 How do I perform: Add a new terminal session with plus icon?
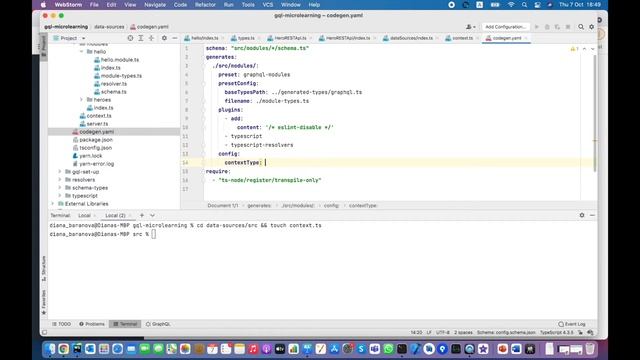(x=142, y=215)
